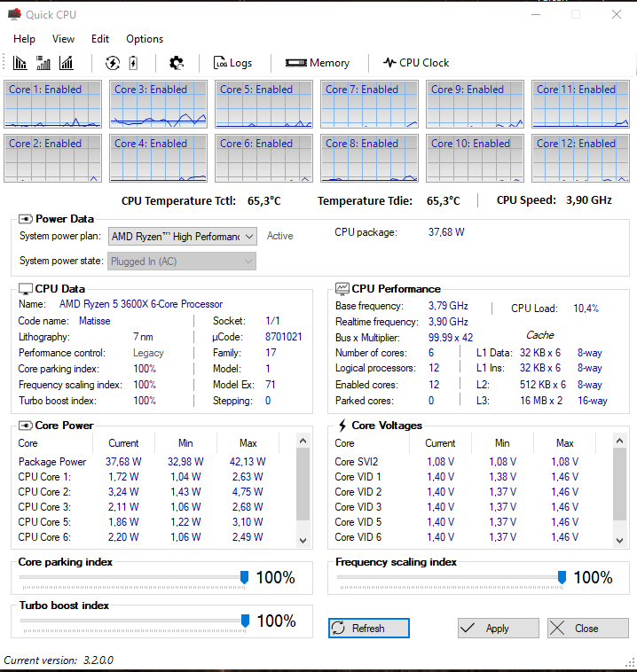Open the Help menu
This screenshot has width=637, height=672.
24,39
